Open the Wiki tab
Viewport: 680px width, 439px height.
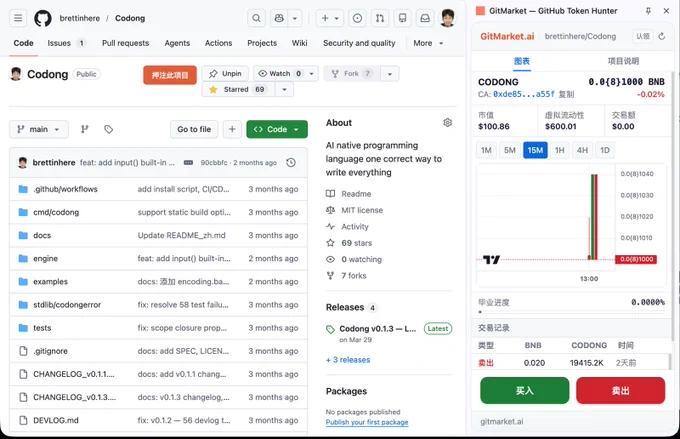point(299,43)
